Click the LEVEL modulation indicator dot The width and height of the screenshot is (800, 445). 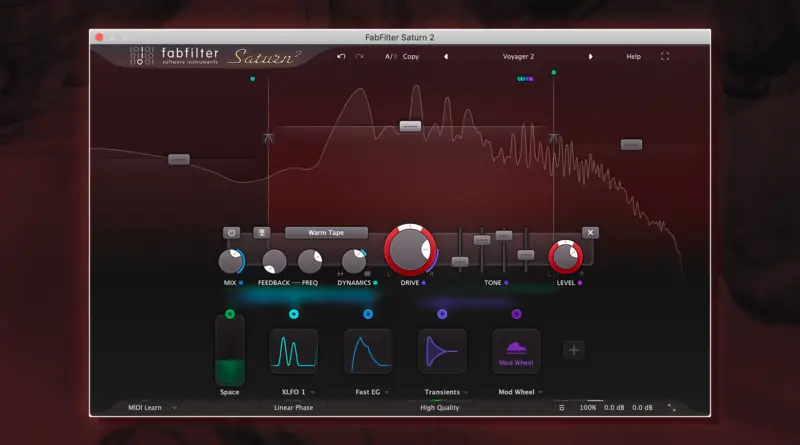[580, 283]
